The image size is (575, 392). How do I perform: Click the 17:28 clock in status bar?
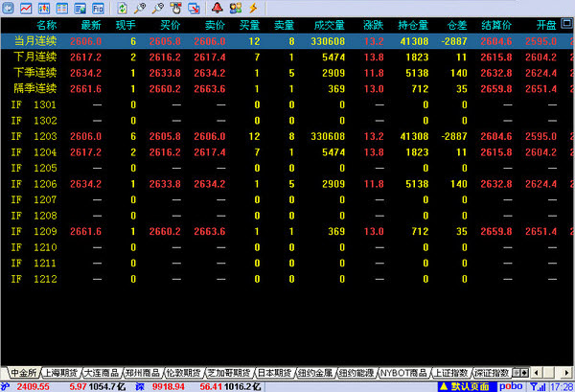[562, 387]
